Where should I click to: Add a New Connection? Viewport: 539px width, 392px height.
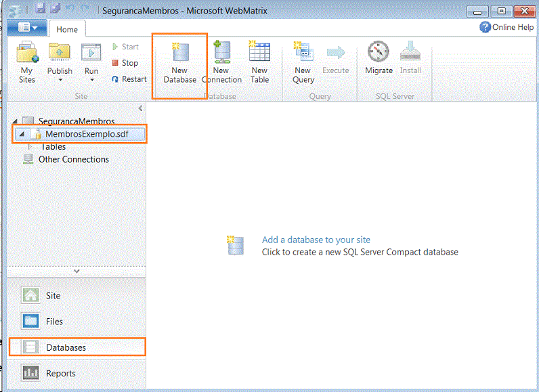221,62
